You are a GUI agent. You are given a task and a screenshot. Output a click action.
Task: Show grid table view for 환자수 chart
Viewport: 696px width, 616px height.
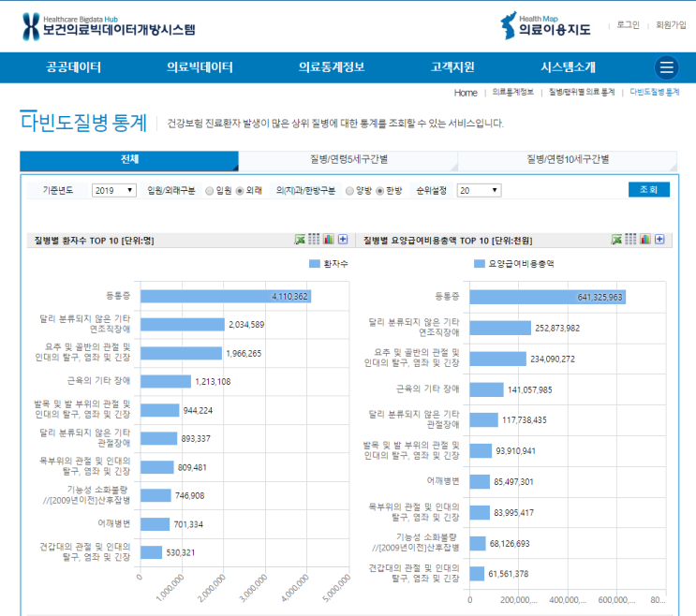tap(314, 239)
